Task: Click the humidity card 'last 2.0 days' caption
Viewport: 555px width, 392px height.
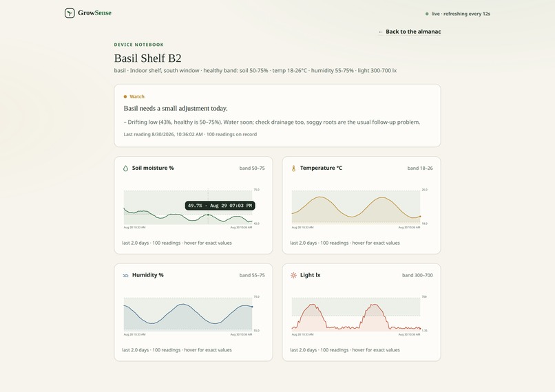Action: 177,350
